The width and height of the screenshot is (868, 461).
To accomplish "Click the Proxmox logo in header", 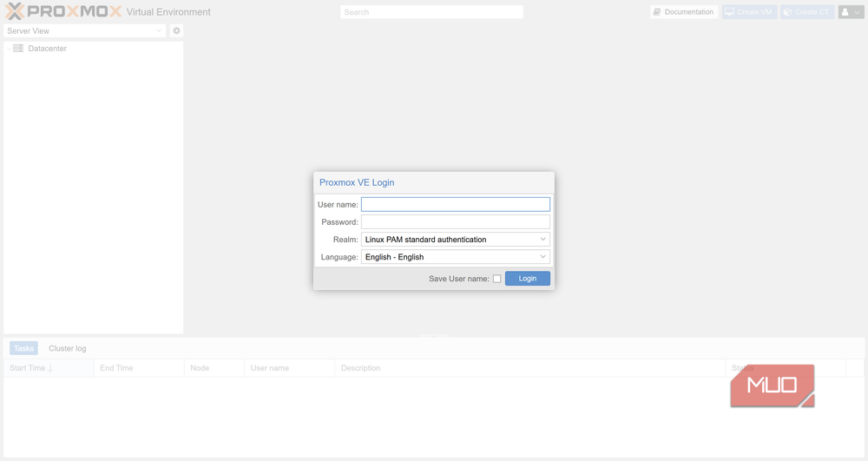I will coord(63,11).
